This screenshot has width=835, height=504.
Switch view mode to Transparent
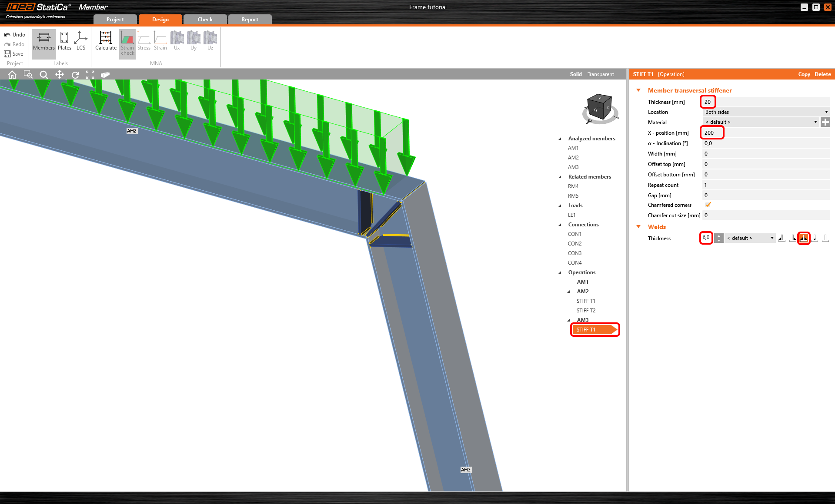601,74
